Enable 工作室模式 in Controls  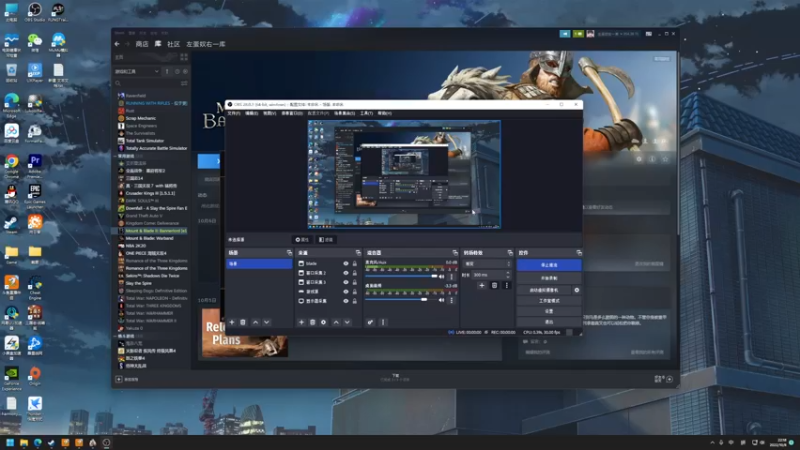tap(549, 301)
